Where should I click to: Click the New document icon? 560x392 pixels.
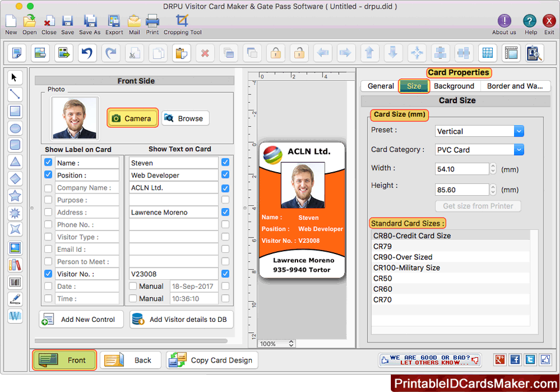(x=11, y=21)
